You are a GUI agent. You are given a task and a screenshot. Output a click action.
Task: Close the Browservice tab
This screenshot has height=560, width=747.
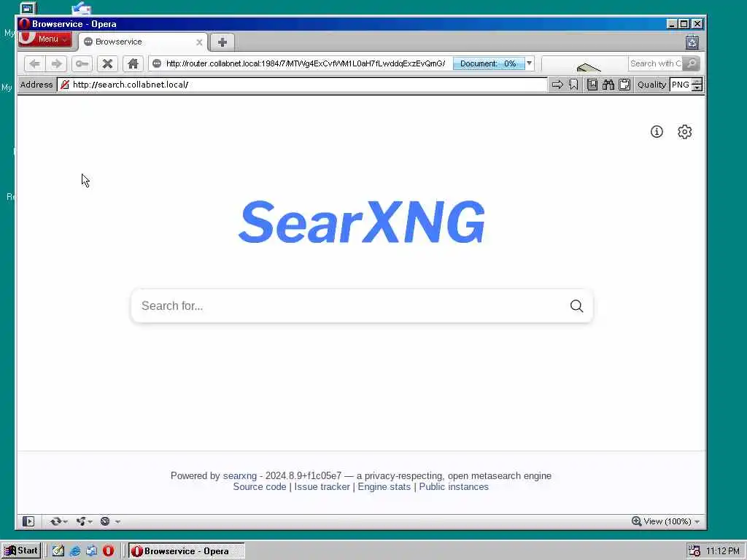click(x=199, y=42)
